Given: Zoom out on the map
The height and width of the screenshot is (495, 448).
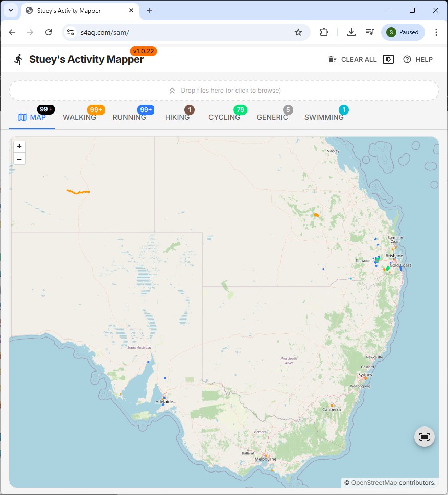Looking at the screenshot, I should pos(19,159).
